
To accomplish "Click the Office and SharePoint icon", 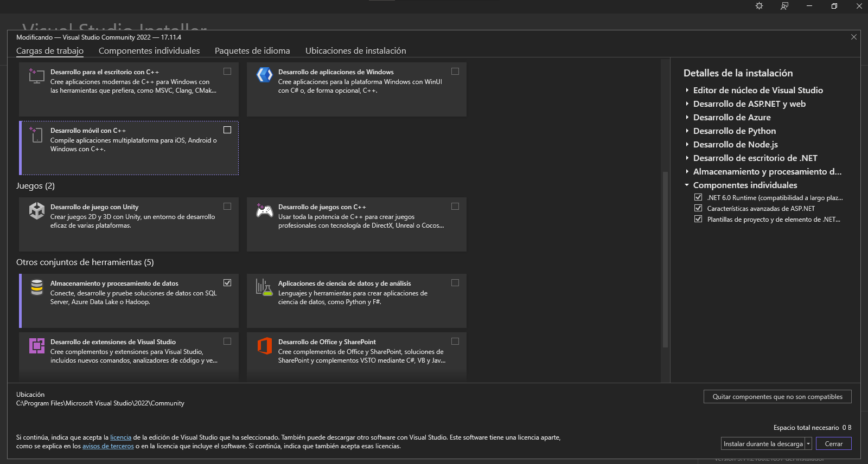I will pyautogui.click(x=264, y=345).
